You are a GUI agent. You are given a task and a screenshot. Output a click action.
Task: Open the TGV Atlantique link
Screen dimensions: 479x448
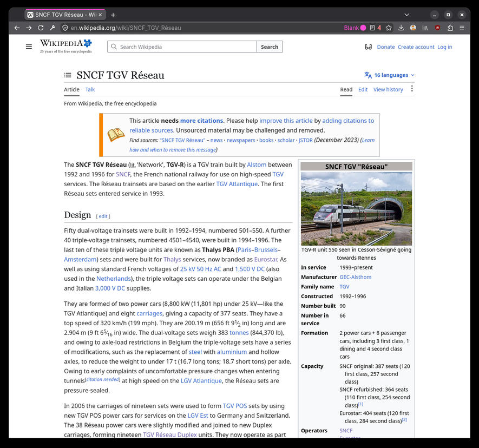237,184
